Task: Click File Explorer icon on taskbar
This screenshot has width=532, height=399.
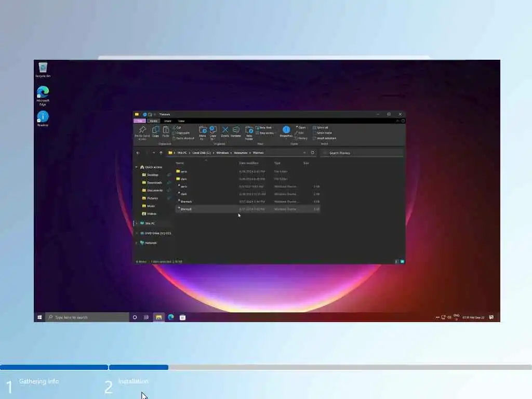Action: (158, 317)
